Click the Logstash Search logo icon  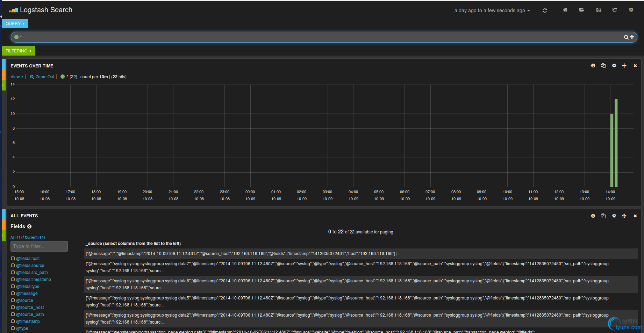[13, 10]
